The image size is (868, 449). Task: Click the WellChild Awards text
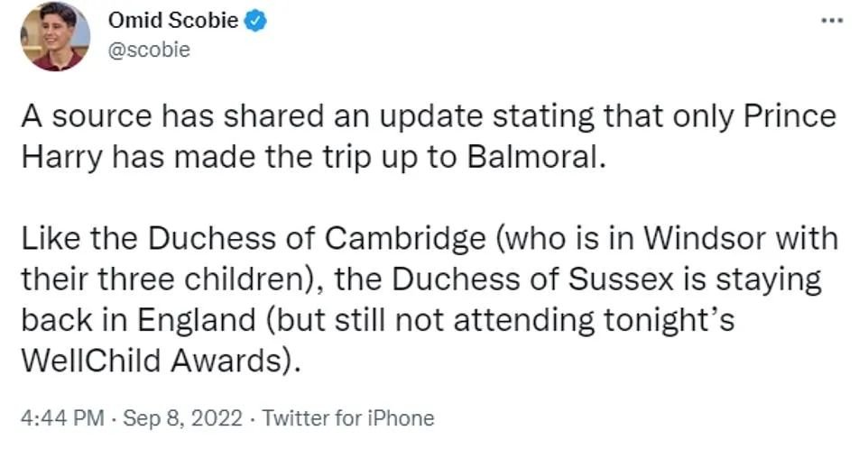point(157,361)
